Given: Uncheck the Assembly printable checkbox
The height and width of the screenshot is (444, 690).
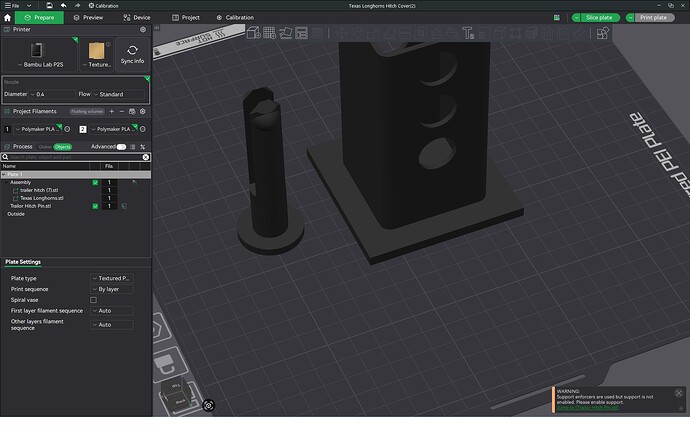Looking at the screenshot, I should 95,182.
